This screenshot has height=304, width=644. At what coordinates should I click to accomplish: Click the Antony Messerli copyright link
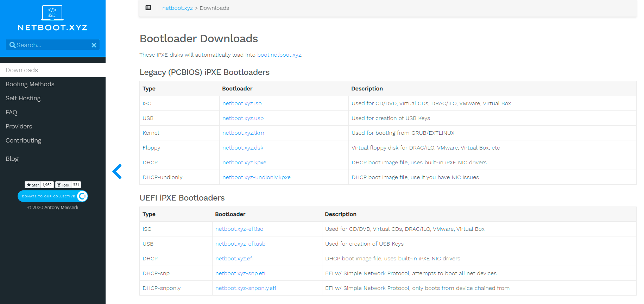tap(61, 208)
